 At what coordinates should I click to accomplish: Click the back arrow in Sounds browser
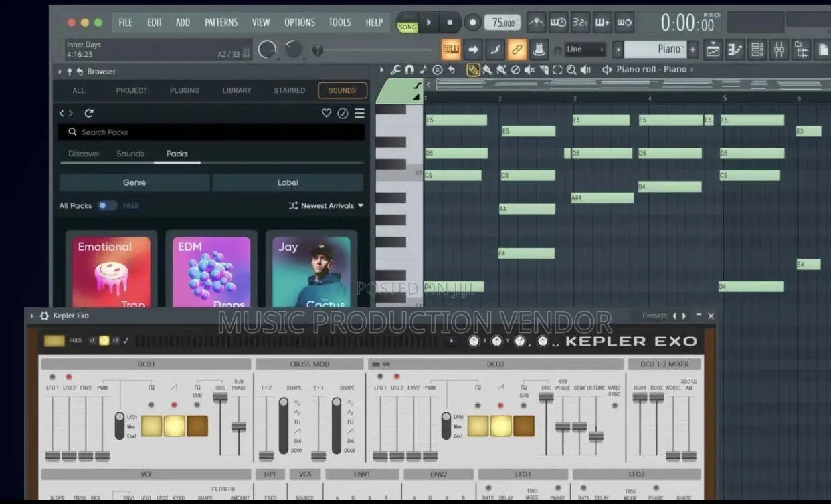point(62,113)
